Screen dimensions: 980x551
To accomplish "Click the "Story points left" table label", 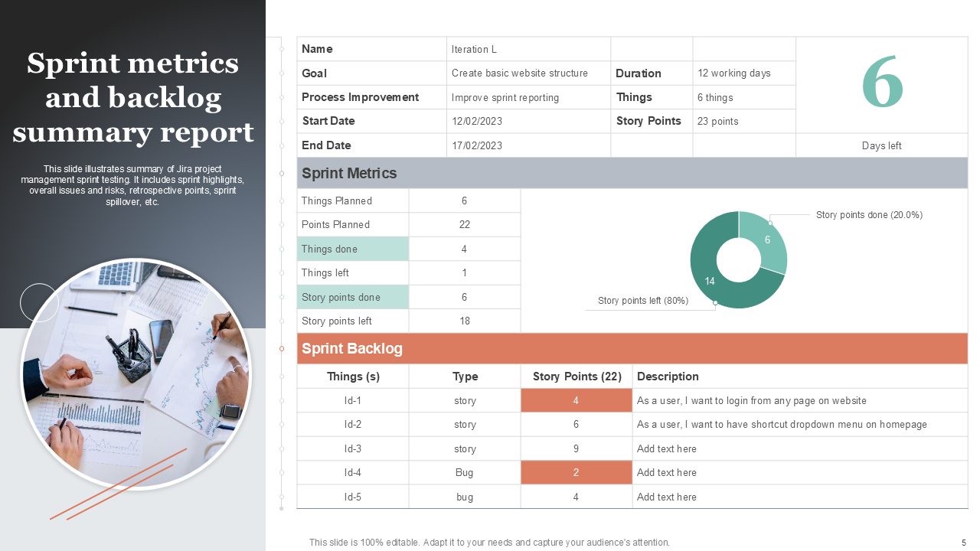I will pyautogui.click(x=337, y=321).
